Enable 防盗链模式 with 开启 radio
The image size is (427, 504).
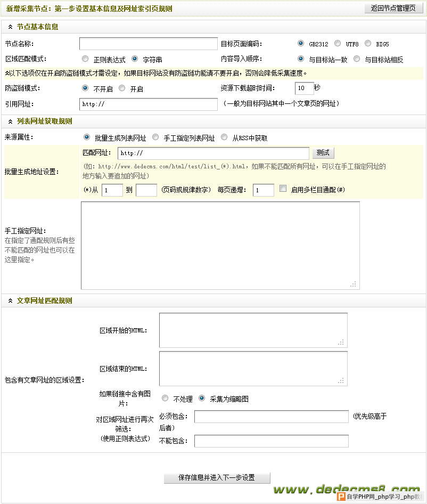[122, 88]
